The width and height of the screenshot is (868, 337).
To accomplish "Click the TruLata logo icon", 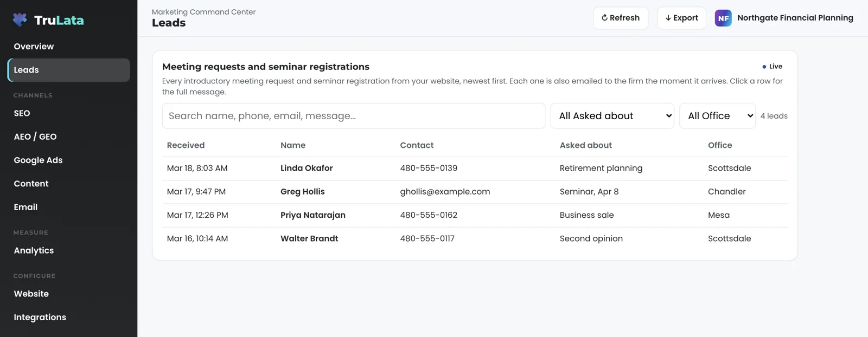I will [x=20, y=20].
